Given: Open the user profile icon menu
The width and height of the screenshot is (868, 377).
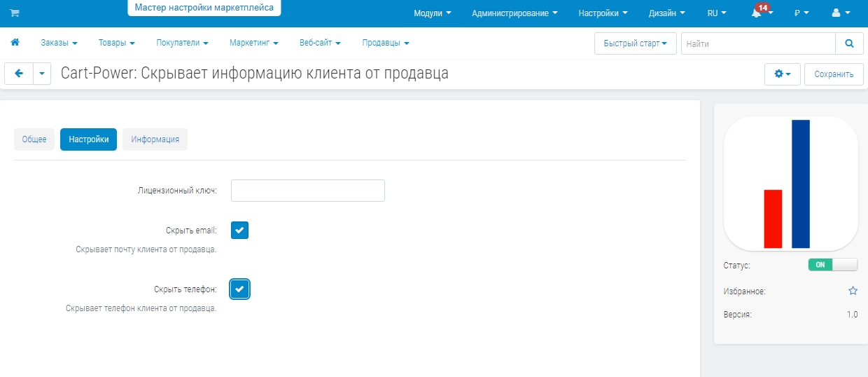Looking at the screenshot, I should [841, 13].
